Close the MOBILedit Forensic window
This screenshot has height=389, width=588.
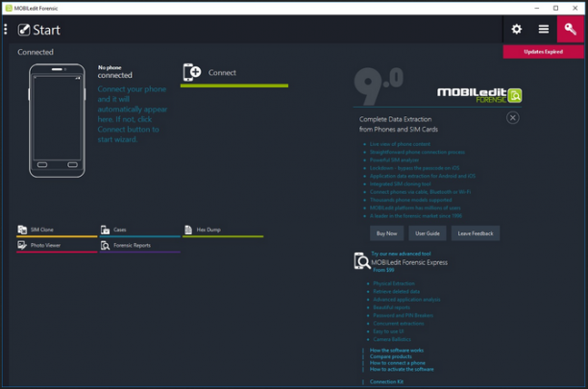pyautogui.click(x=575, y=8)
